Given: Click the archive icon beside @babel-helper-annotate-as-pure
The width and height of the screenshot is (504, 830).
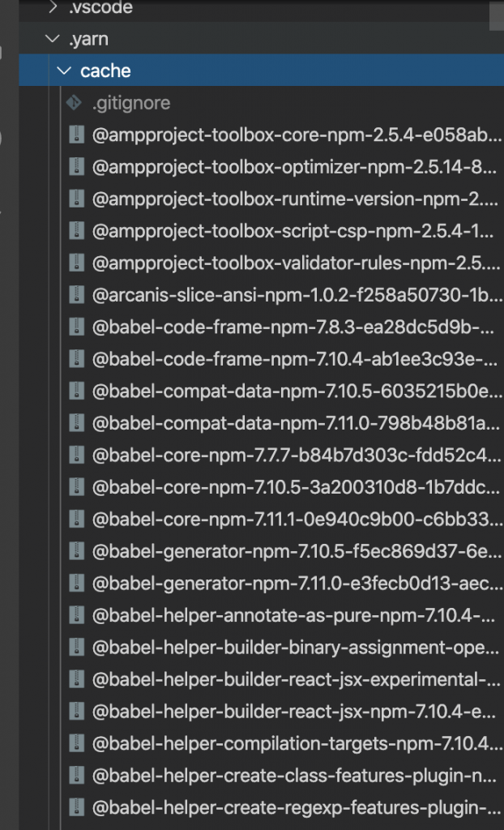Looking at the screenshot, I should click(77, 616).
